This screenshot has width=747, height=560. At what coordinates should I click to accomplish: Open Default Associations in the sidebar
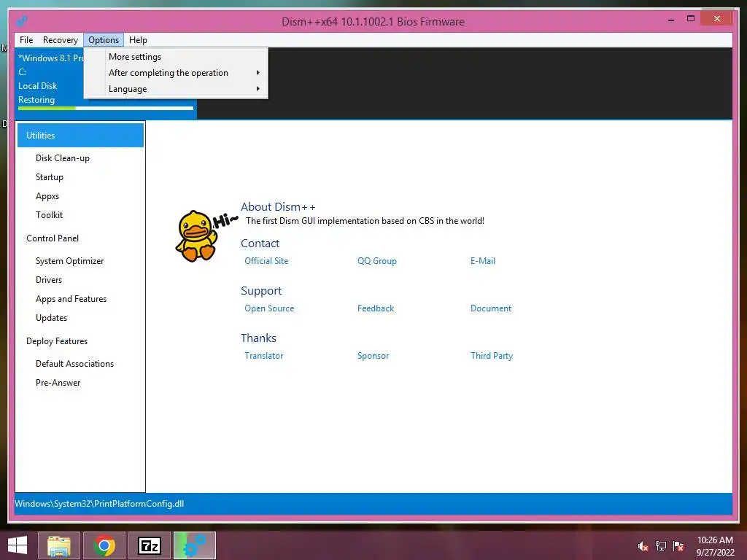click(x=75, y=364)
